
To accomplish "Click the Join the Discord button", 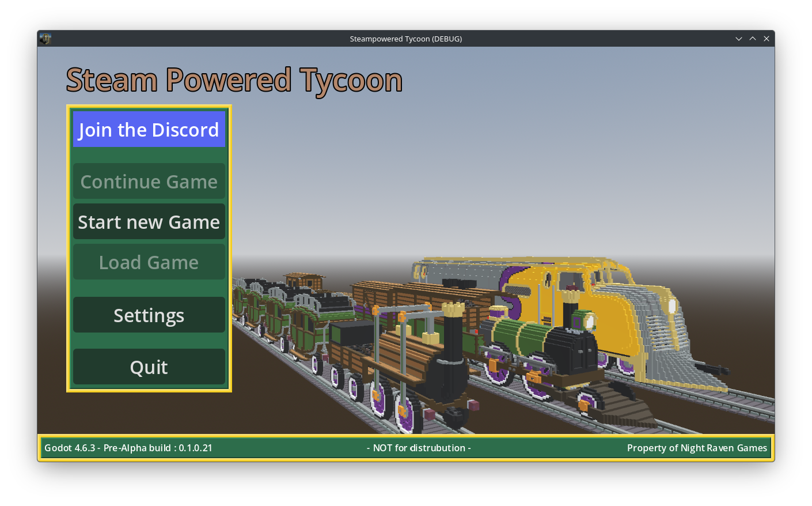I will pyautogui.click(x=149, y=129).
